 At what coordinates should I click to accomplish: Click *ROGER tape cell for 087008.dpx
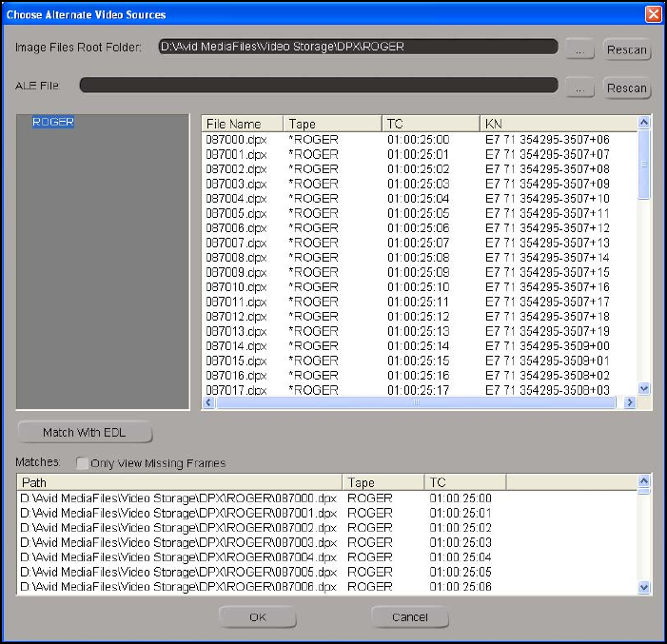[313, 258]
